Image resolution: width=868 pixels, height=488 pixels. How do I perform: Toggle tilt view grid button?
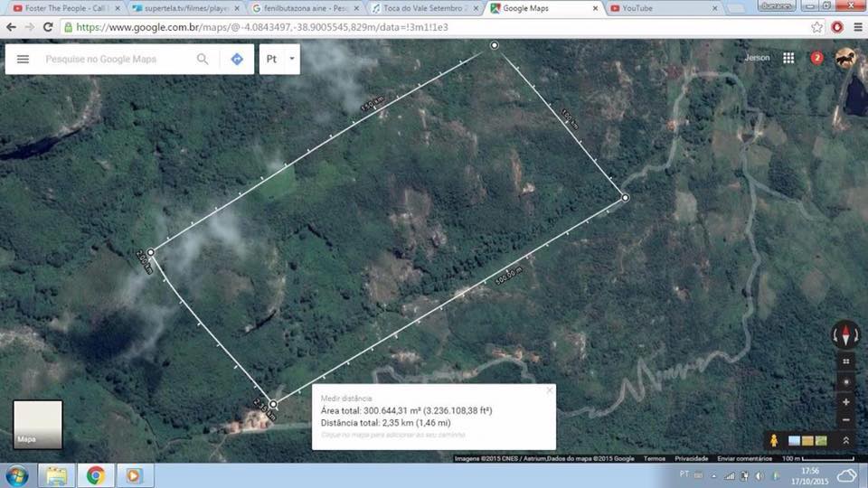tap(845, 361)
